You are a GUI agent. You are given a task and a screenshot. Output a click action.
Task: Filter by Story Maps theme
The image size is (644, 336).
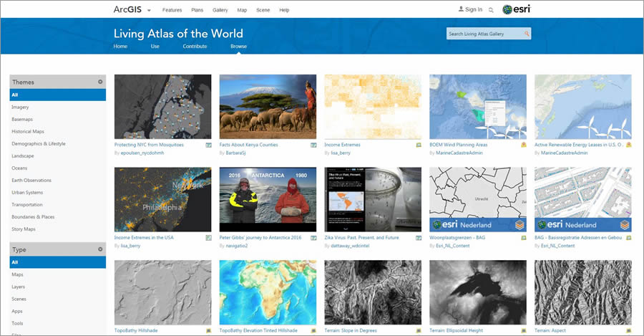click(24, 229)
